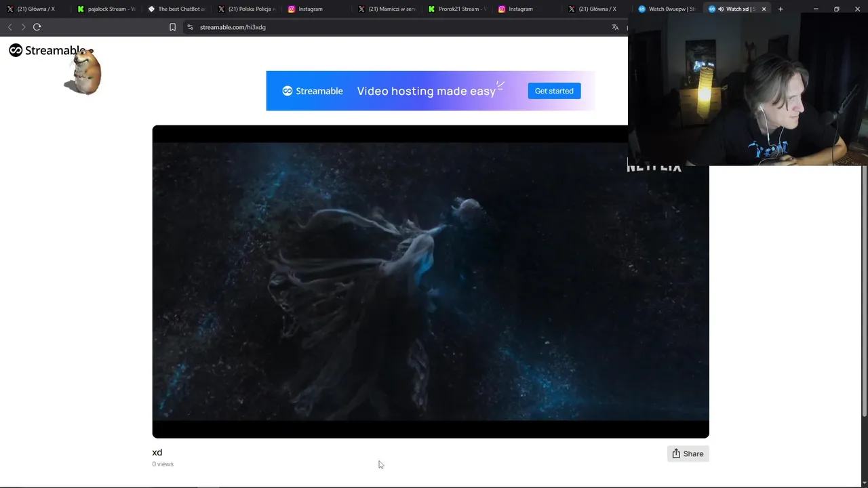Open Prorok21 Stream tab
This screenshot has height=488, width=868.
click(x=456, y=9)
